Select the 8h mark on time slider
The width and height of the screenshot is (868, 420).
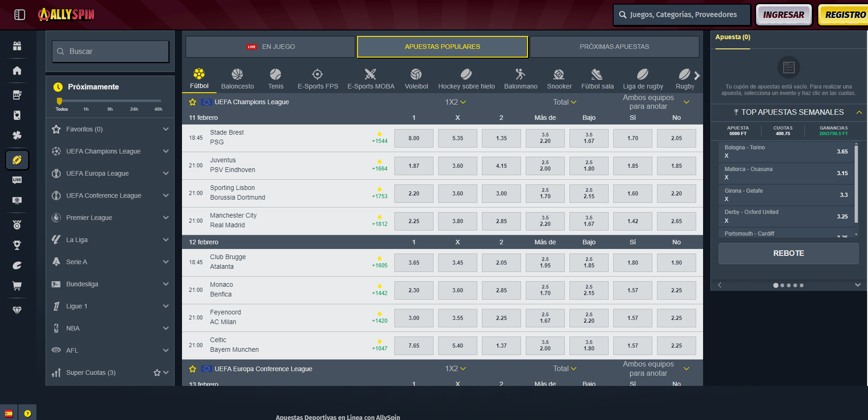(110, 109)
